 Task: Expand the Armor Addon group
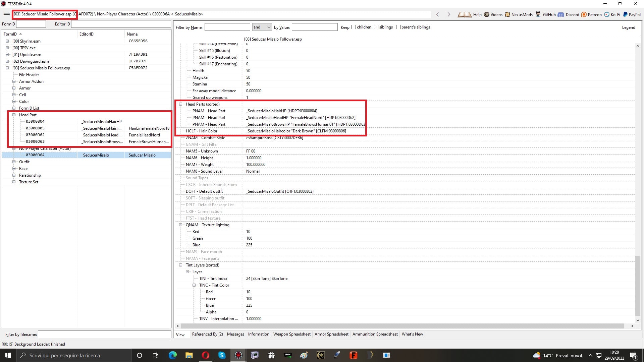pyautogui.click(x=14, y=81)
